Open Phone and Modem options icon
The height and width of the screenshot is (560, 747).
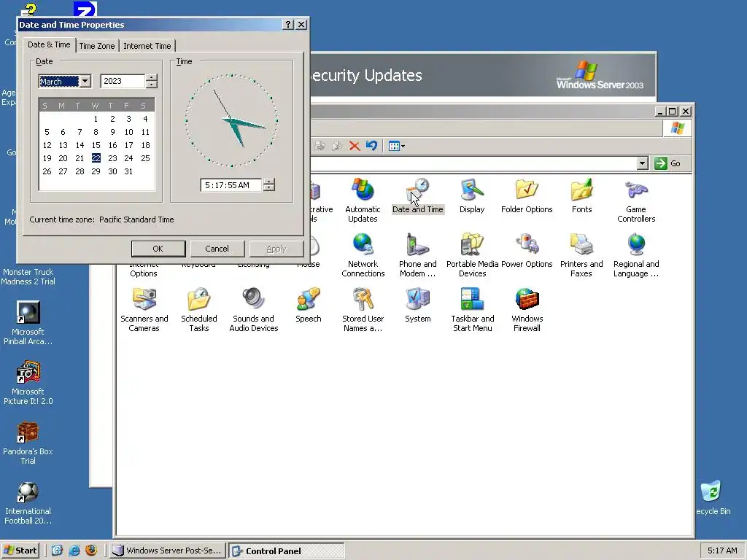click(418, 255)
